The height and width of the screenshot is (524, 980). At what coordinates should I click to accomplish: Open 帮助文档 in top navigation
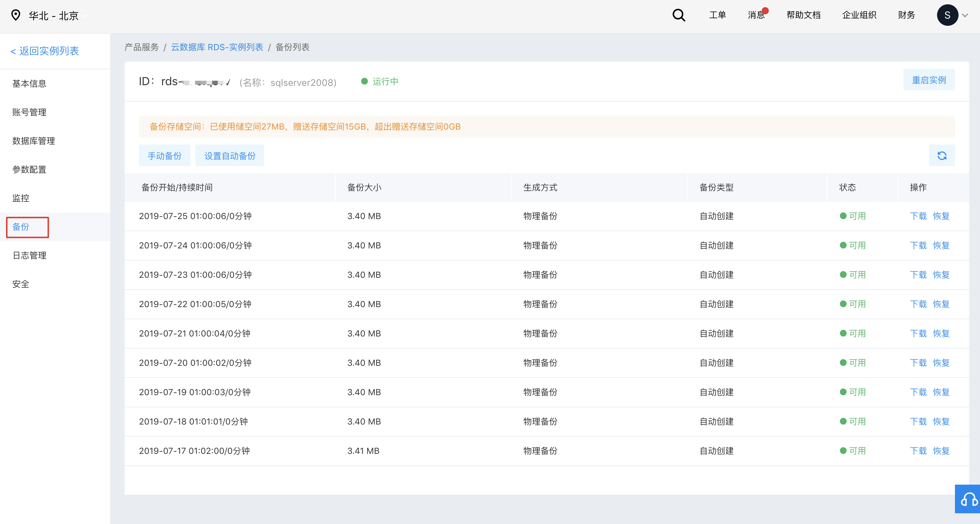click(804, 15)
